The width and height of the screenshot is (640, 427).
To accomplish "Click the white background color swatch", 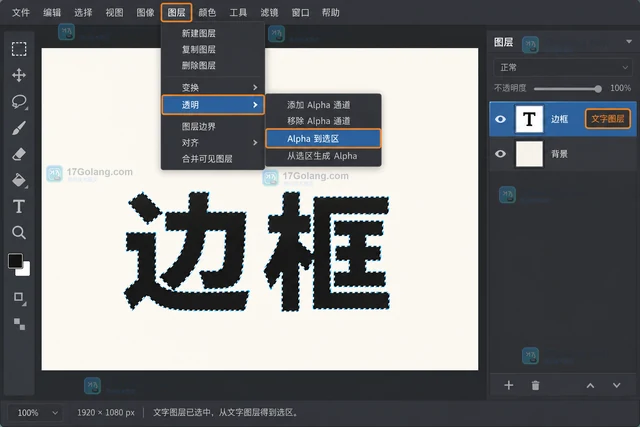I will pos(25,271).
